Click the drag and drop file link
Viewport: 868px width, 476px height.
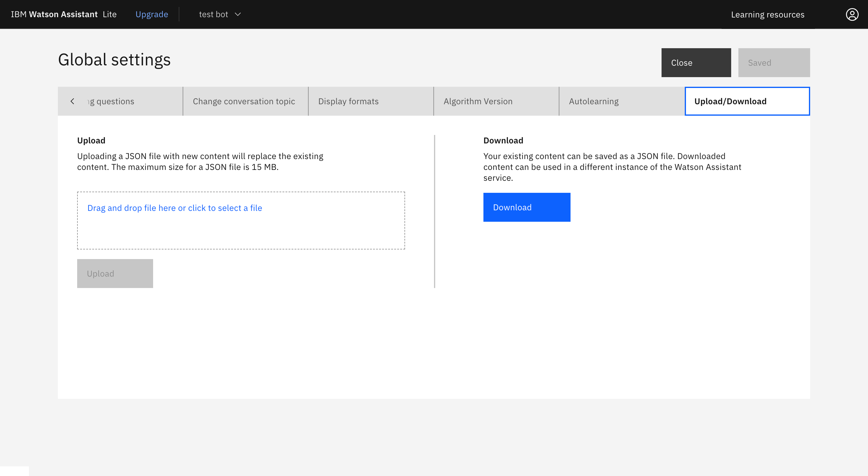click(x=175, y=208)
